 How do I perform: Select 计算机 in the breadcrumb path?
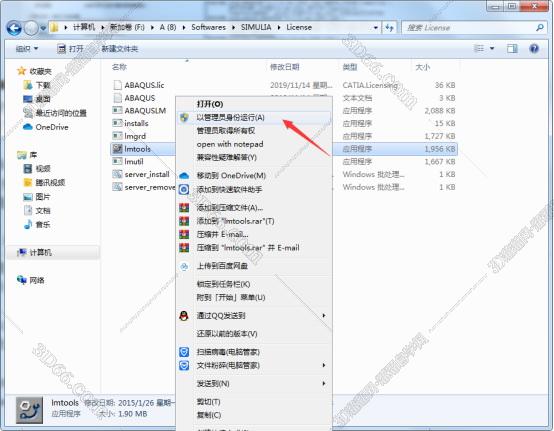[84, 27]
